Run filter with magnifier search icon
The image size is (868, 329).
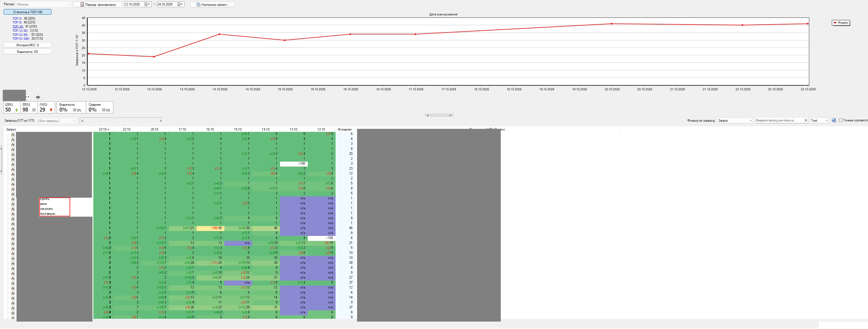(834, 120)
